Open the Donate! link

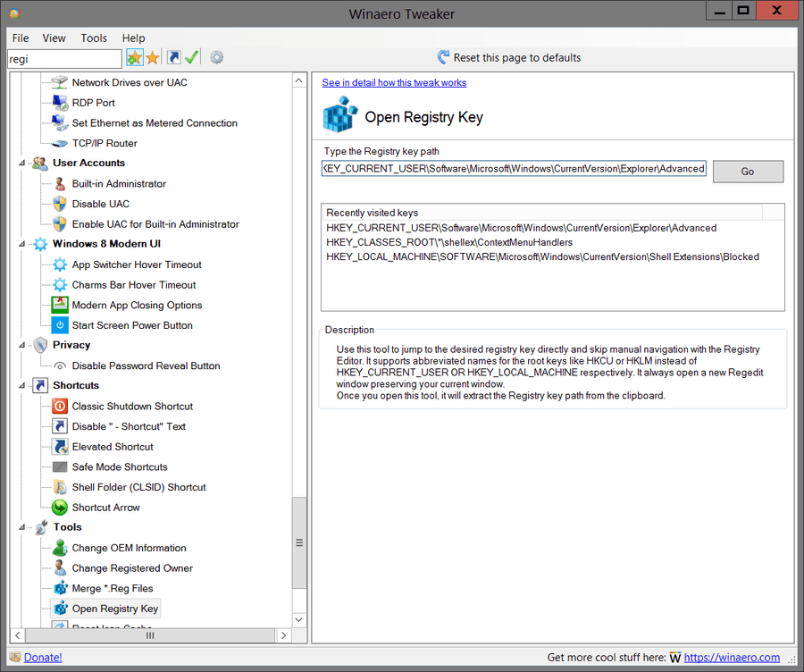(x=43, y=657)
